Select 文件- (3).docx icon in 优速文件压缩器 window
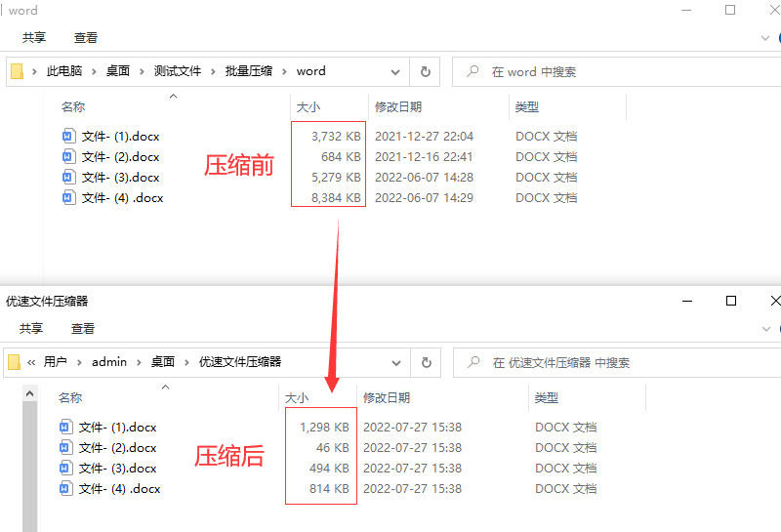 click(x=65, y=468)
